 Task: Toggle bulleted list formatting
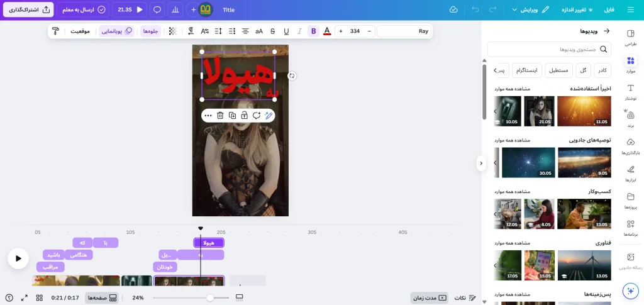[x=232, y=31]
